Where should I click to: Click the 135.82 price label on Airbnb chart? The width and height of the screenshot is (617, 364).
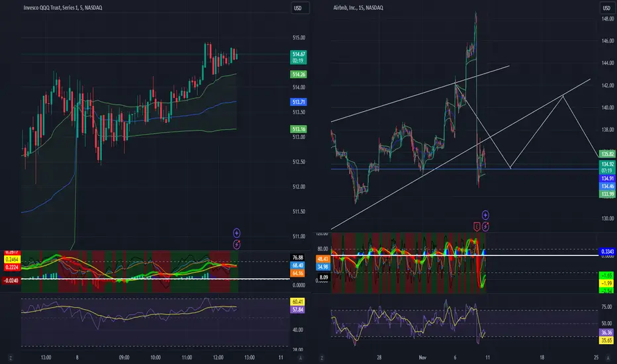point(607,154)
